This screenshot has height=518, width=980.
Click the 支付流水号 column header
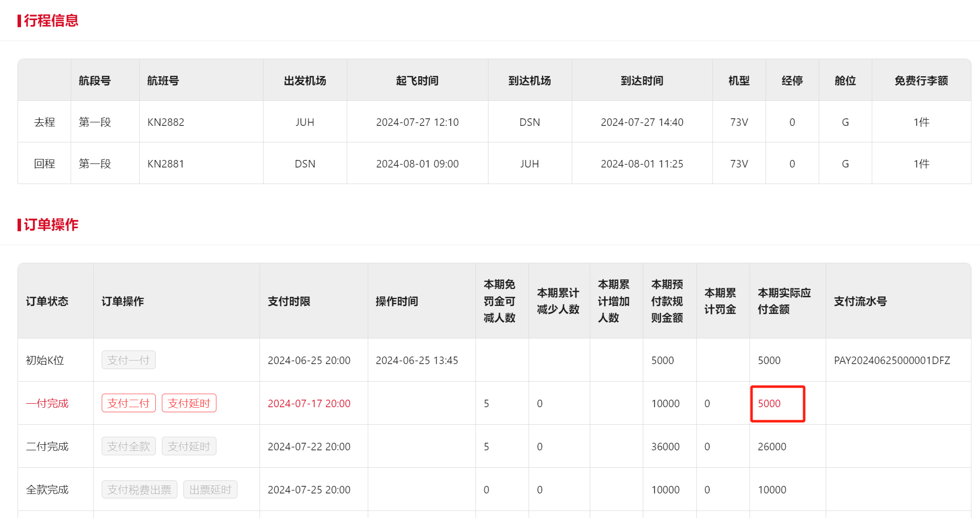[860, 301]
